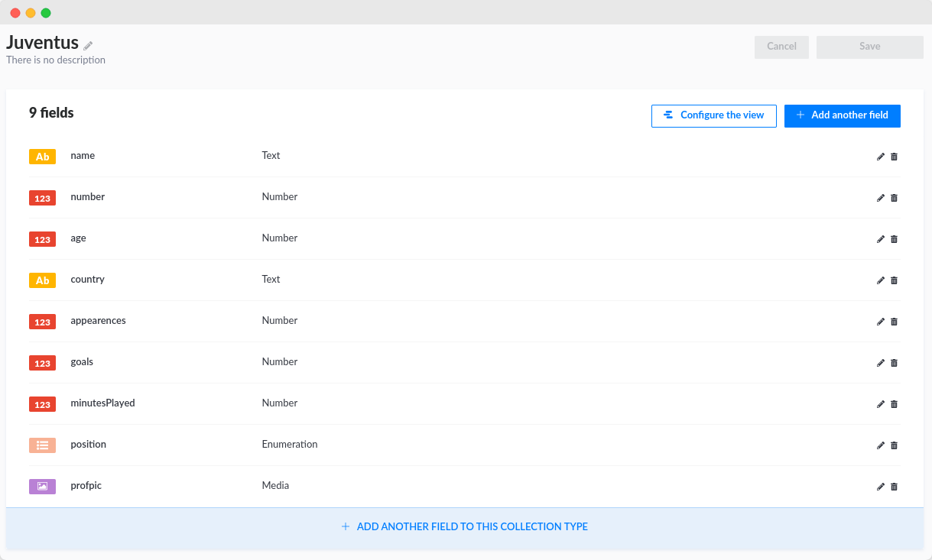The height and width of the screenshot is (560, 932).
Task: Click the 123 badge beside age
Action: pos(42,239)
